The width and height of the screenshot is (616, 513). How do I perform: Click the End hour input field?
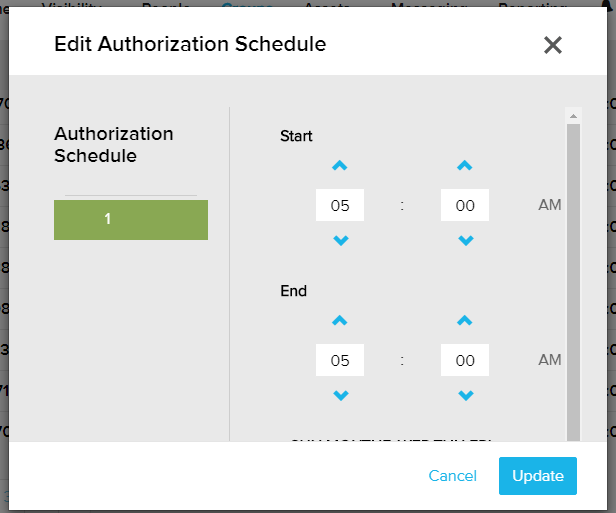coord(340,360)
